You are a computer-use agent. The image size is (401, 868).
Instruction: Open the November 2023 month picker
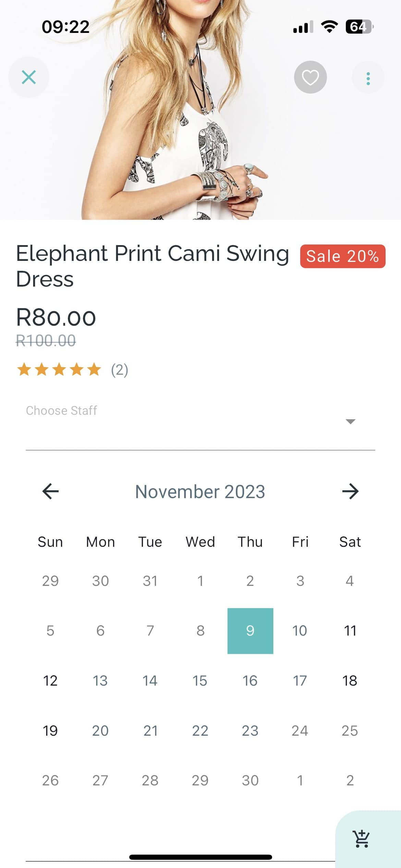tap(200, 492)
